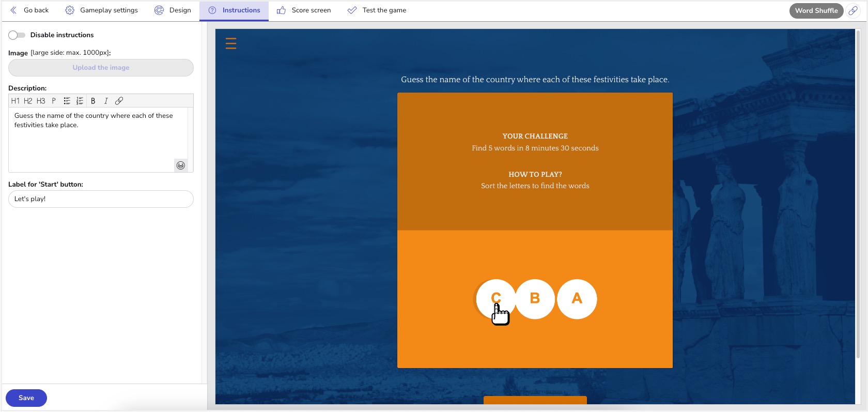Switch to the Score screen tab
The image size is (868, 412).
click(x=304, y=10)
